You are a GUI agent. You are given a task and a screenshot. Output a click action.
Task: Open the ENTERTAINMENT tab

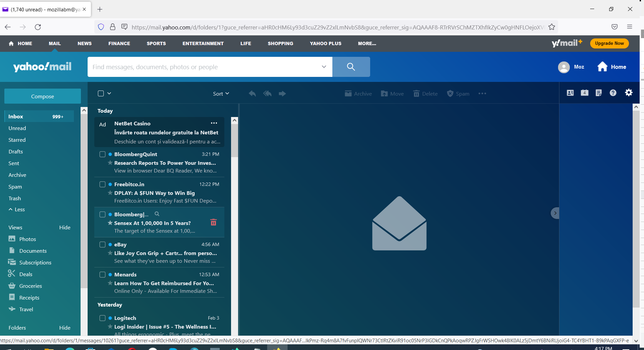203,43
